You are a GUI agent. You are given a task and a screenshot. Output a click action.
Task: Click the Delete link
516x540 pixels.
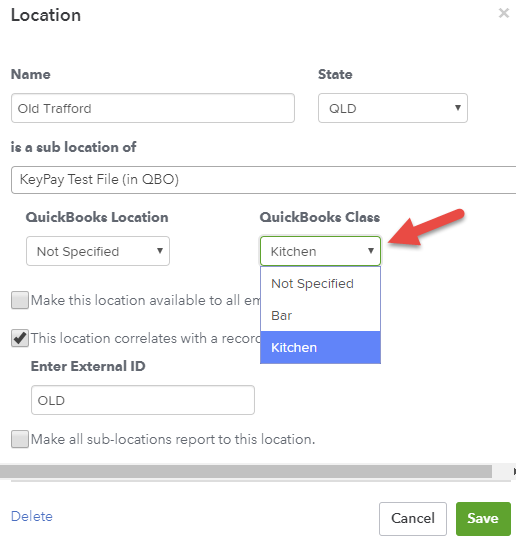pyautogui.click(x=32, y=516)
